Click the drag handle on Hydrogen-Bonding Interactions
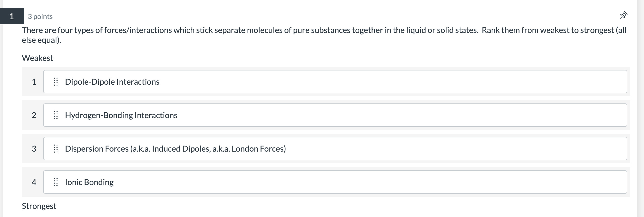Screen dimensions: 644x217 coord(56,115)
